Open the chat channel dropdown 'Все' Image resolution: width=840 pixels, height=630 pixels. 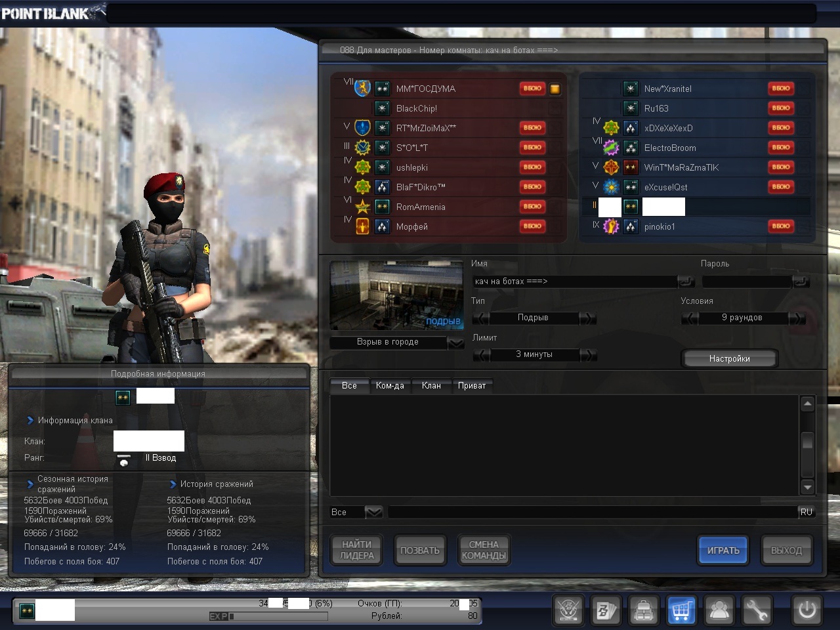point(373,512)
